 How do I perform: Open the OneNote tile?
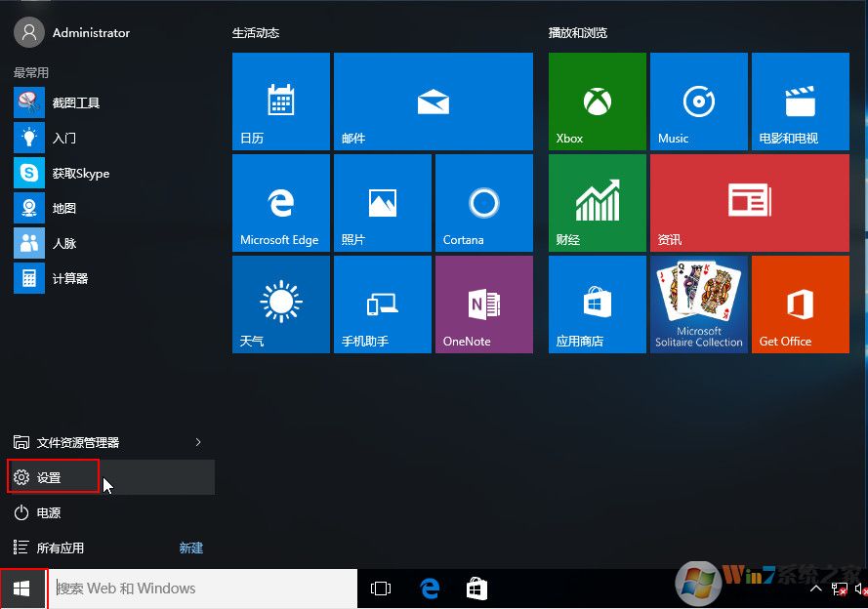(x=483, y=304)
